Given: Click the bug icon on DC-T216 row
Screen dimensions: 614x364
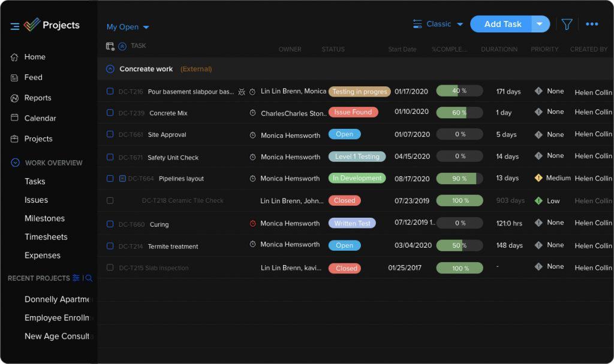Looking at the screenshot, I should (x=242, y=92).
